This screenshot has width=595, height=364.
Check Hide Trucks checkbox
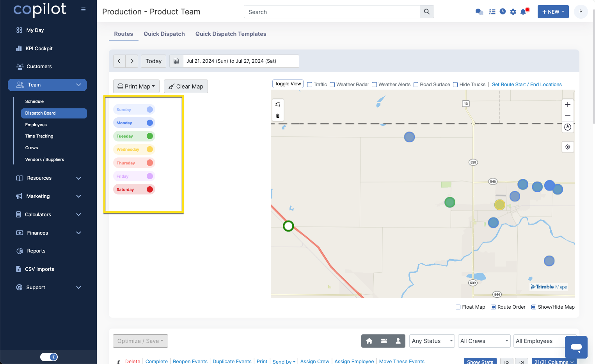coord(455,85)
